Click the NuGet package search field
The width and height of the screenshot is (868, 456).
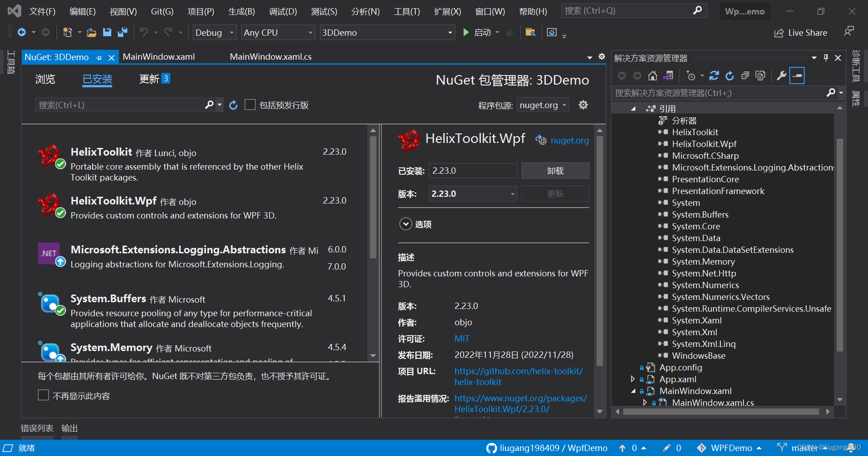coord(120,105)
